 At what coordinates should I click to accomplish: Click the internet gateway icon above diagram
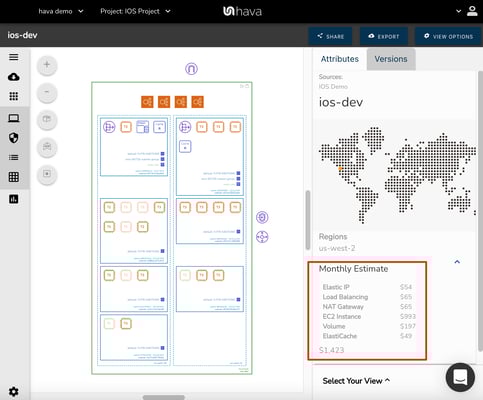pos(191,69)
